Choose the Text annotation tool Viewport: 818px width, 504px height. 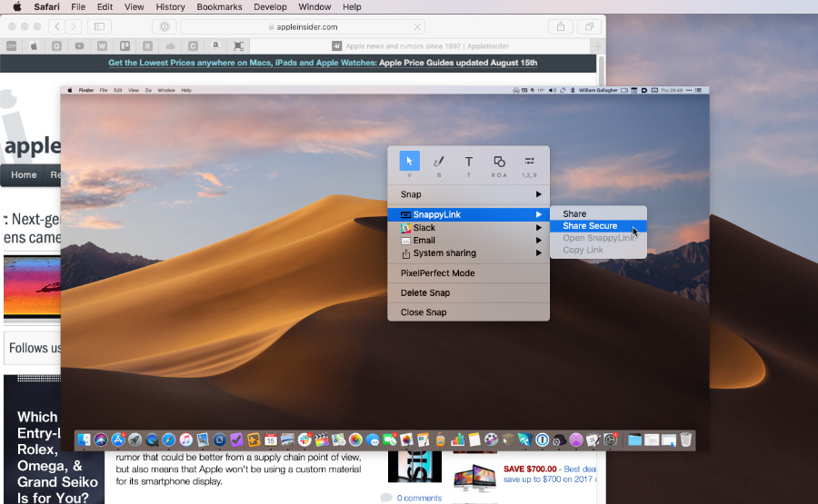[x=468, y=162]
